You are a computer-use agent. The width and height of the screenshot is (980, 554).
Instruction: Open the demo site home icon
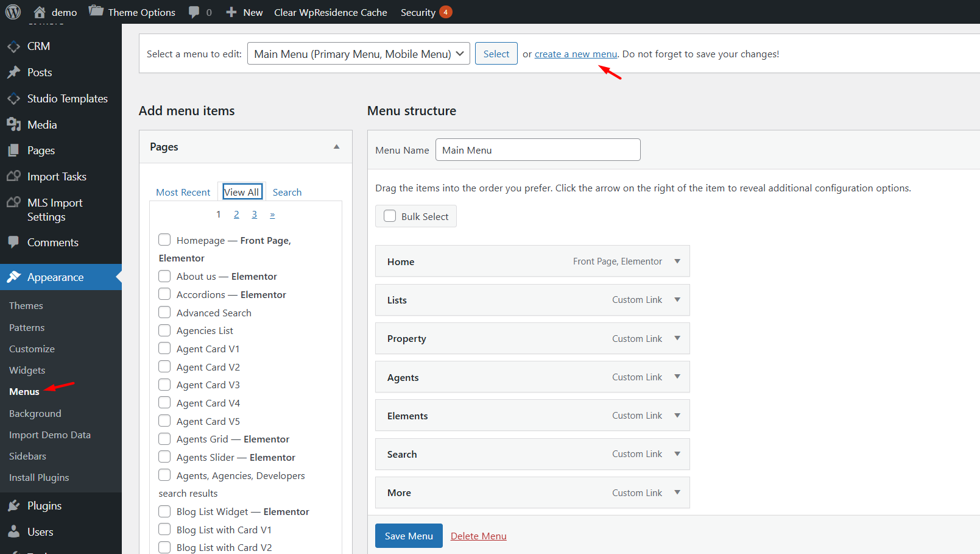click(x=40, y=12)
